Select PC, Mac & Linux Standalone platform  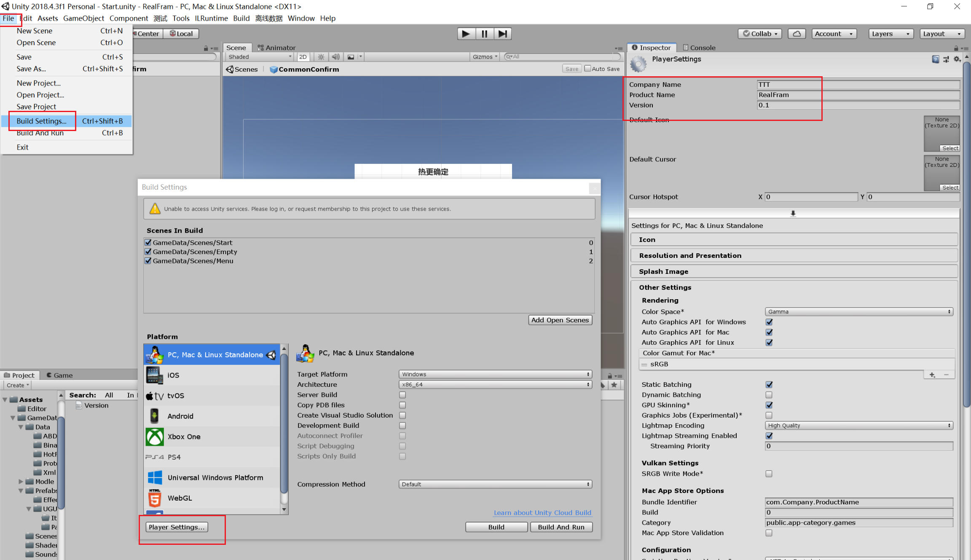tap(212, 355)
